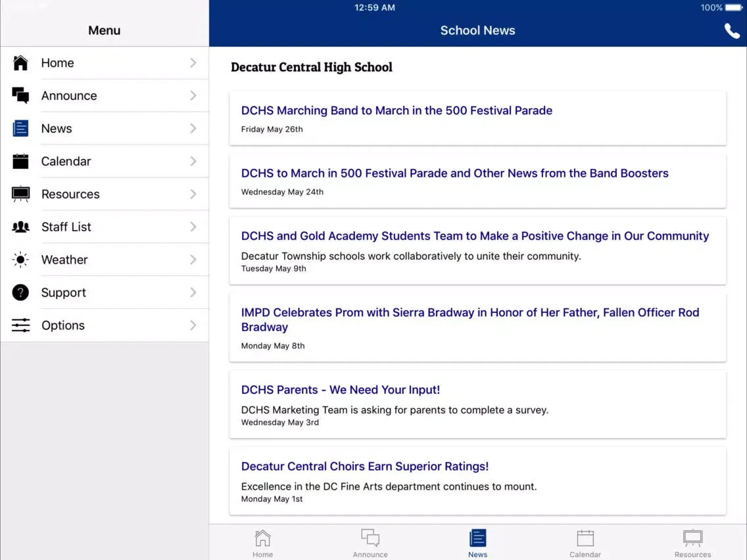
Task: Click the blue News icon in menu
Action: tap(20, 128)
